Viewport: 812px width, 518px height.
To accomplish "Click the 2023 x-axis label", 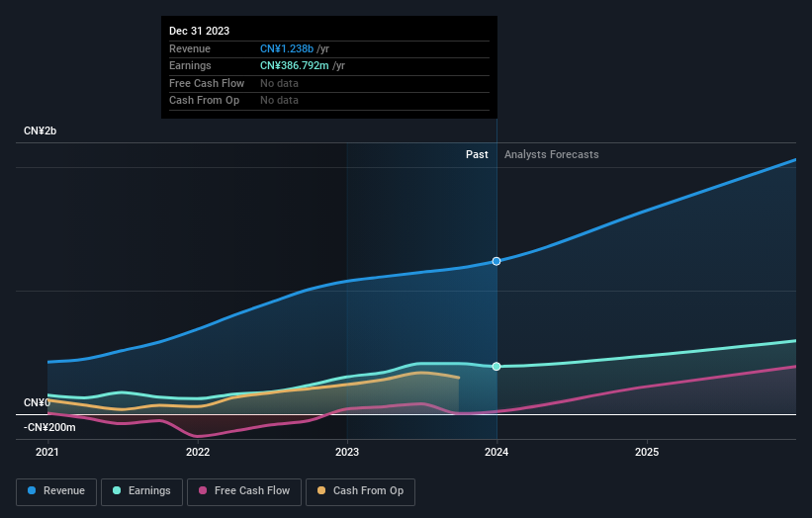I will (x=347, y=453).
